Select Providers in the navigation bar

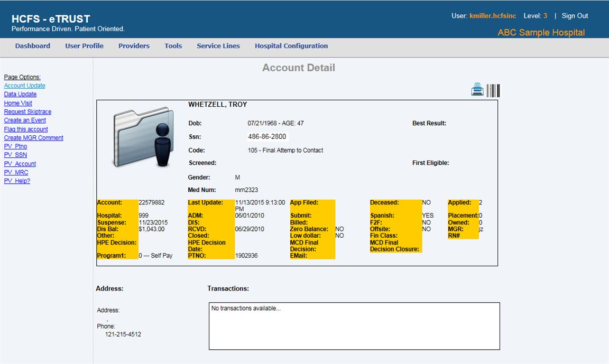tap(134, 46)
